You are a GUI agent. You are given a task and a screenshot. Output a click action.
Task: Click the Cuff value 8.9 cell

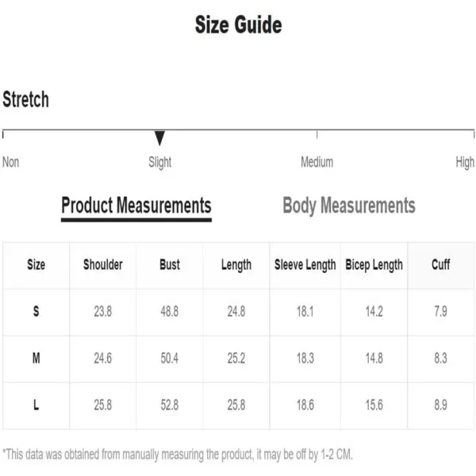pyautogui.click(x=440, y=405)
